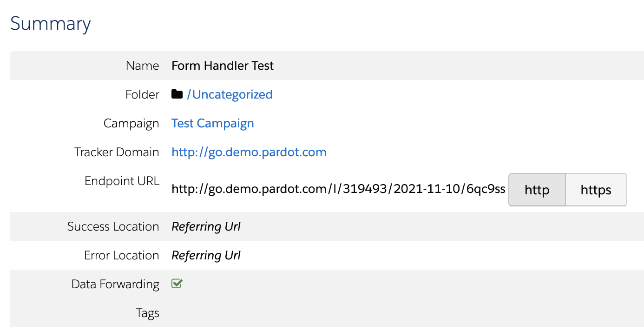Click the Tracker Domain label
Viewport: 644px width, 331px height.
click(117, 152)
